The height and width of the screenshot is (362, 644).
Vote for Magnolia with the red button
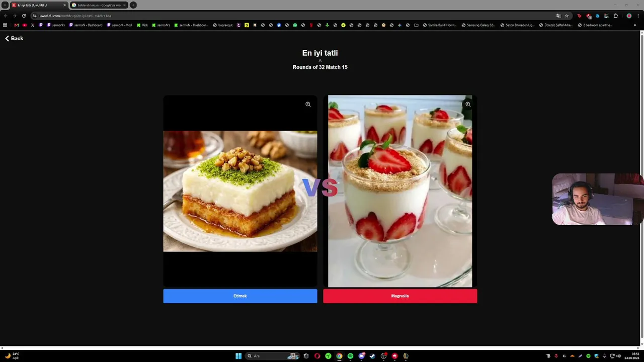400,296
